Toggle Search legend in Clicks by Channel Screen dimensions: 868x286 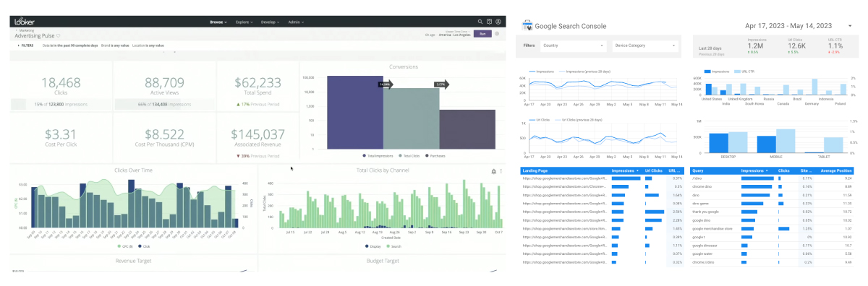tap(393, 246)
